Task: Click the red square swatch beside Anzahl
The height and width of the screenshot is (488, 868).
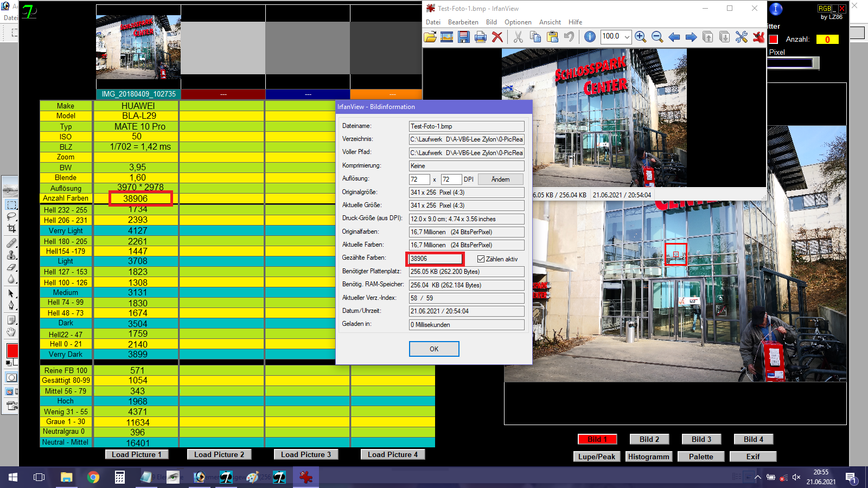Action: (x=774, y=39)
